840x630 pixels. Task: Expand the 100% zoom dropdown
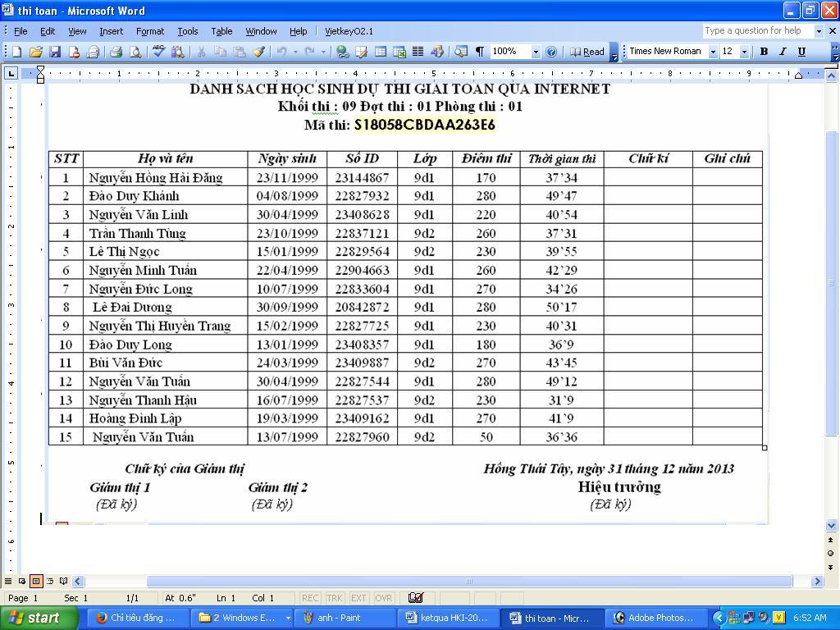pos(536,52)
